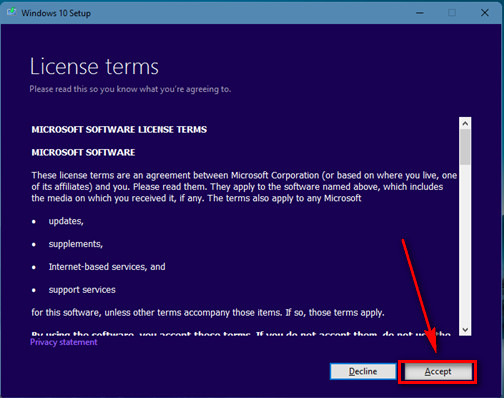Click the 'MICROSOFT SOFTWARE' heading
Screen dimensions: 504x398
tap(83, 153)
